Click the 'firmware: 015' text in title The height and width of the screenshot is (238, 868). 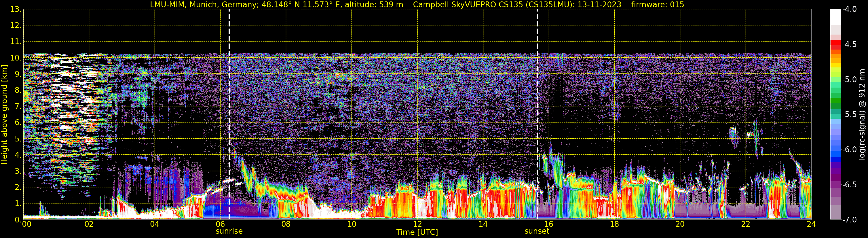pos(657,5)
